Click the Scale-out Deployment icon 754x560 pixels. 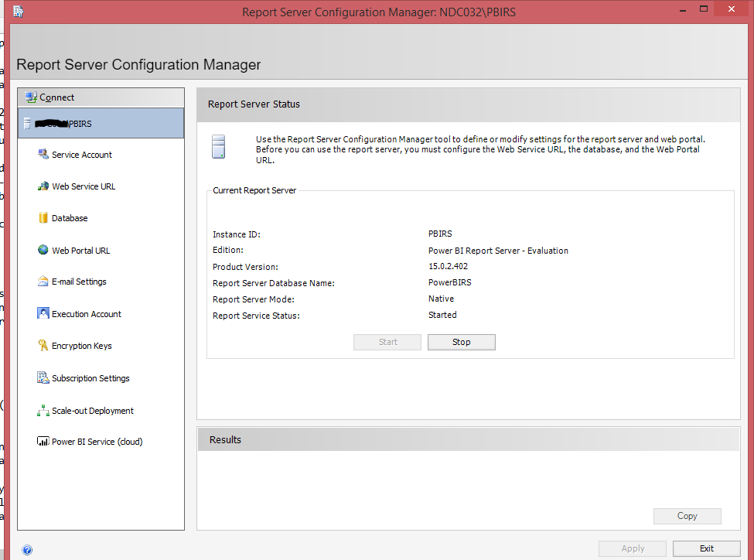click(x=43, y=411)
